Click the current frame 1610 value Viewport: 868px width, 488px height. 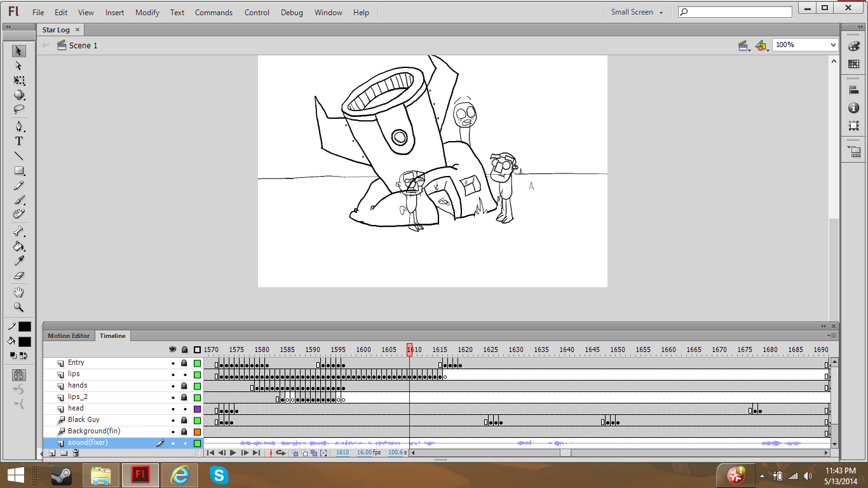tap(342, 452)
